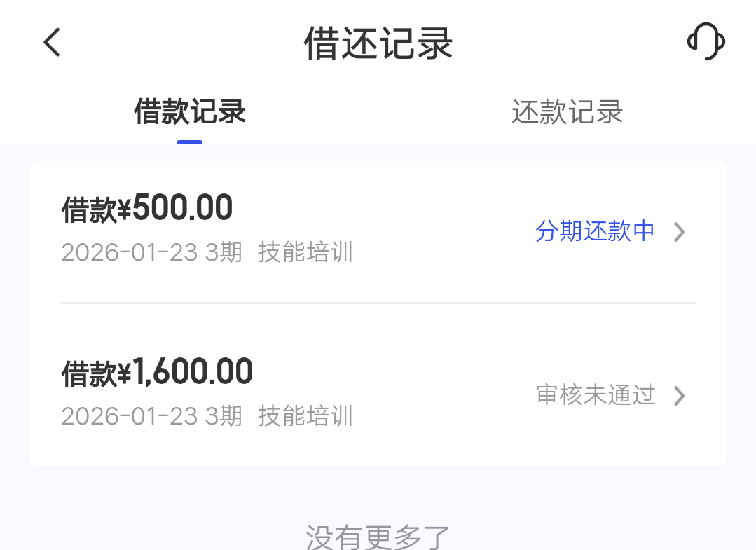Screen dimensions: 756x550
Task: Click 技能培训 on the ¥500.00 loan
Action: coord(305,252)
